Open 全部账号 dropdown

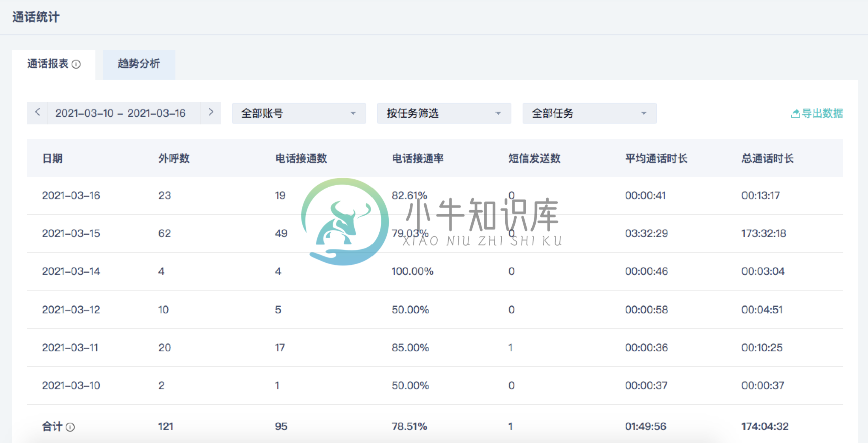pos(299,113)
